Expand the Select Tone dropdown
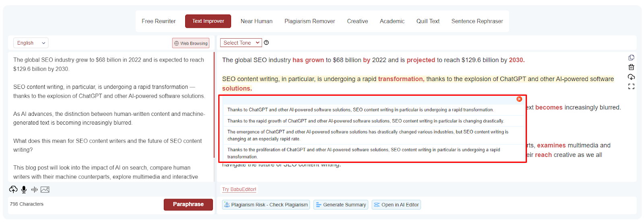The height and width of the screenshot is (224, 644). pyautogui.click(x=241, y=43)
